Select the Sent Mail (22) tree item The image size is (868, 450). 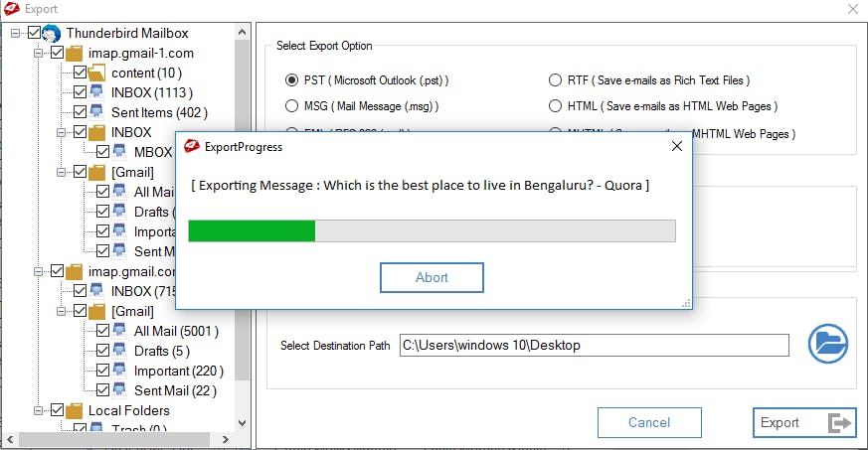(x=175, y=390)
